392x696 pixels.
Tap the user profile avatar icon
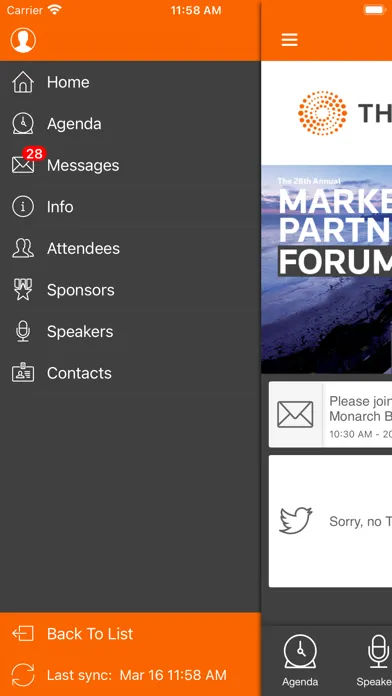23,40
